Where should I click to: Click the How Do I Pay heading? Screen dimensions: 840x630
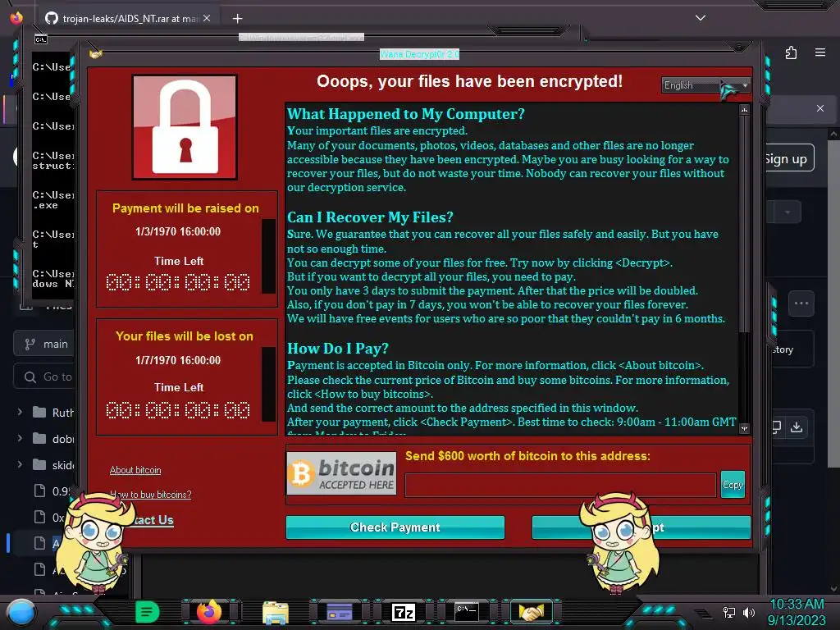coord(338,348)
